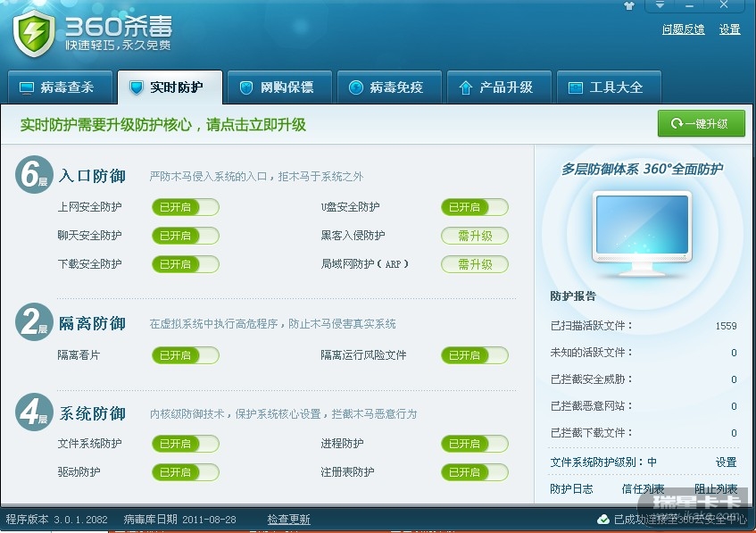This screenshot has height=533, width=756.
Task: Click the 2层 circle badge
Action: coord(33,321)
